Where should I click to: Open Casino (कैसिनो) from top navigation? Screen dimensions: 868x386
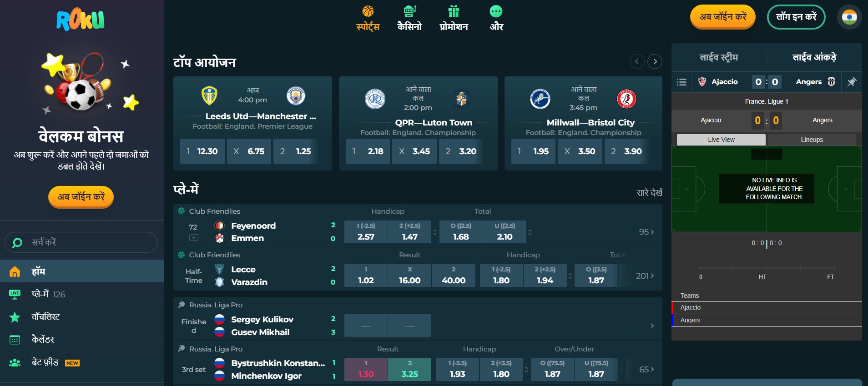tap(409, 18)
